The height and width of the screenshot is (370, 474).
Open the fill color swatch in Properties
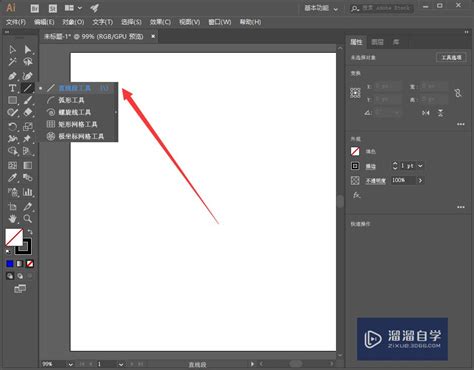355,151
